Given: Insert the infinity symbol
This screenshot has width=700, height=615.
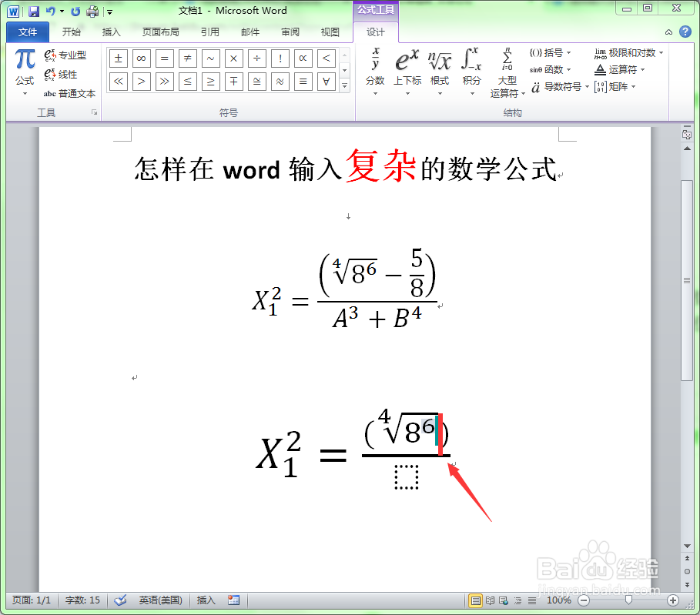Looking at the screenshot, I should (142, 58).
